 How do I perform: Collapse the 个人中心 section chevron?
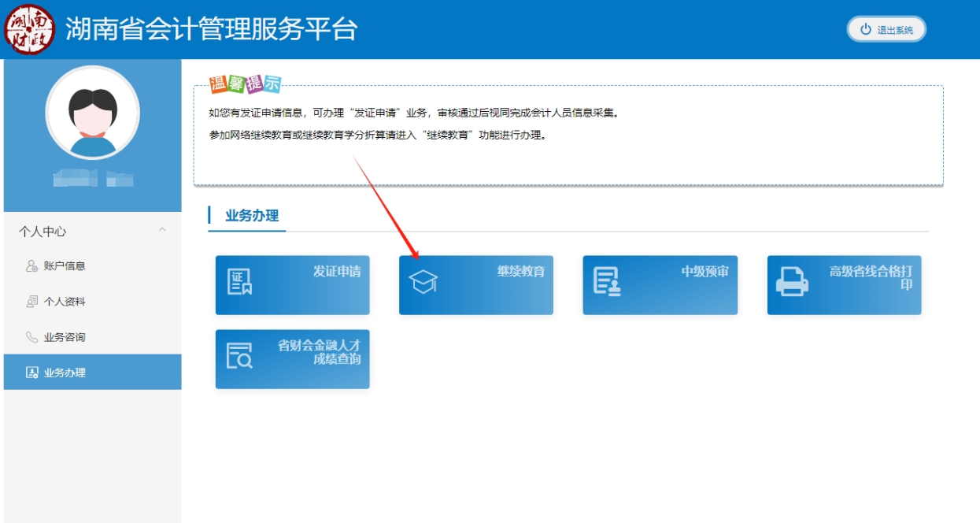coord(164,231)
